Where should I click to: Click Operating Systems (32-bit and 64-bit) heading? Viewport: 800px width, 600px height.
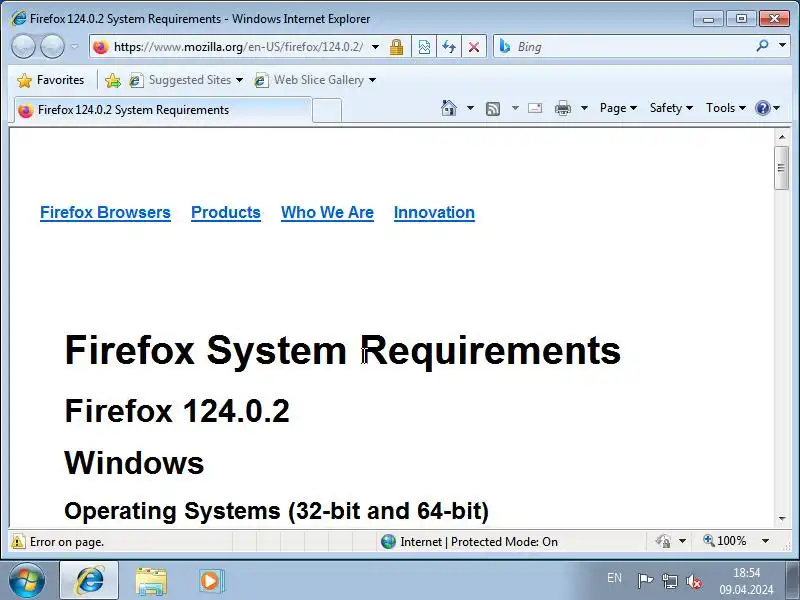pos(277,511)
